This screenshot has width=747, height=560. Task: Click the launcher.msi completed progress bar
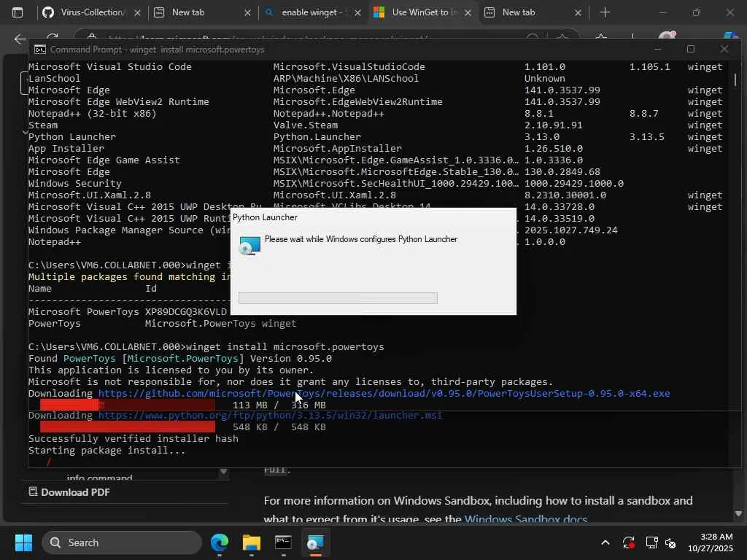click(x=127, y=427)
